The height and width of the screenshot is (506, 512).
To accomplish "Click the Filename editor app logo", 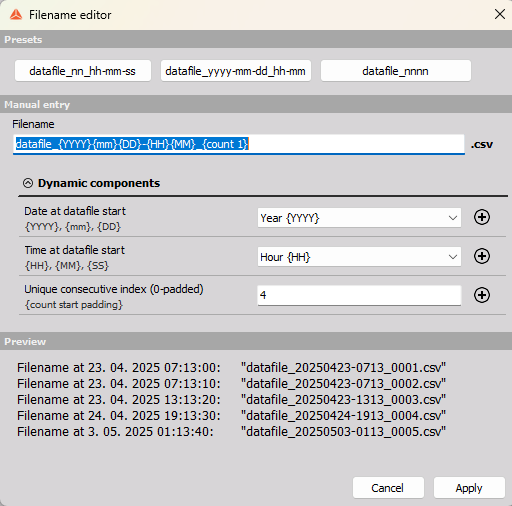I will [16, 15].
